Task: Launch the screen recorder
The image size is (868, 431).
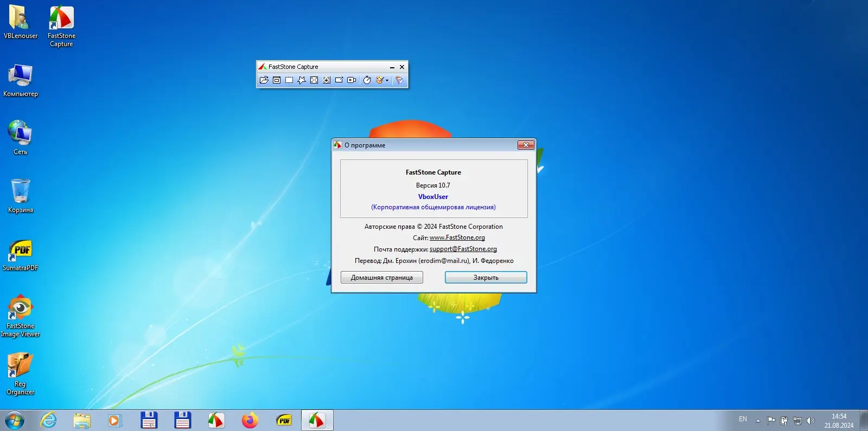Action: (x=352, y=80)
